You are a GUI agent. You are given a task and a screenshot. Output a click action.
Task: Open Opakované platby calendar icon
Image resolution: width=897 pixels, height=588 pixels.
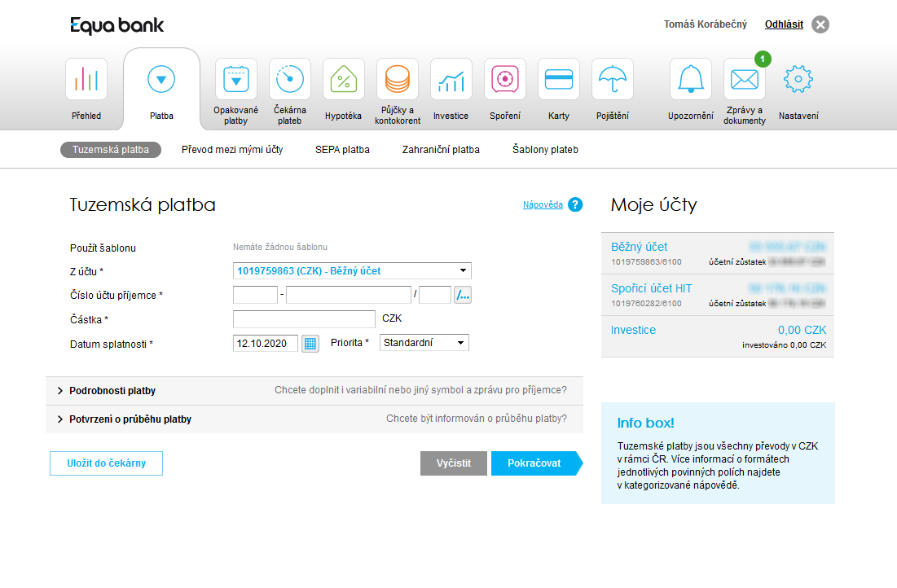[235, 80]
